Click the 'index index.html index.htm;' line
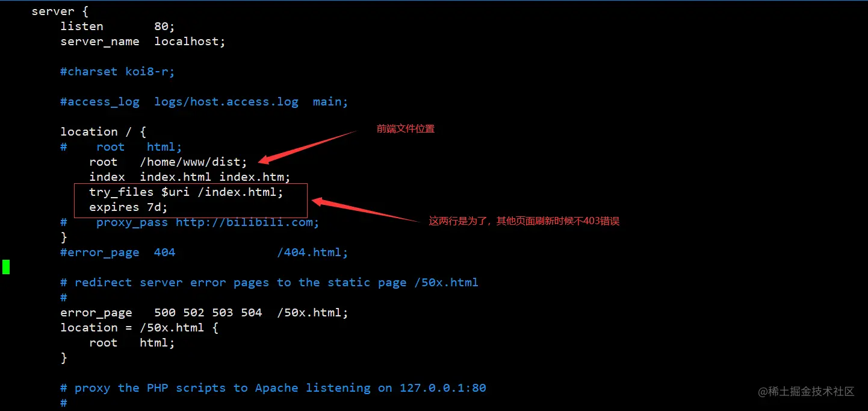Viewport: 868px width, 411px height. pos(190,177)
